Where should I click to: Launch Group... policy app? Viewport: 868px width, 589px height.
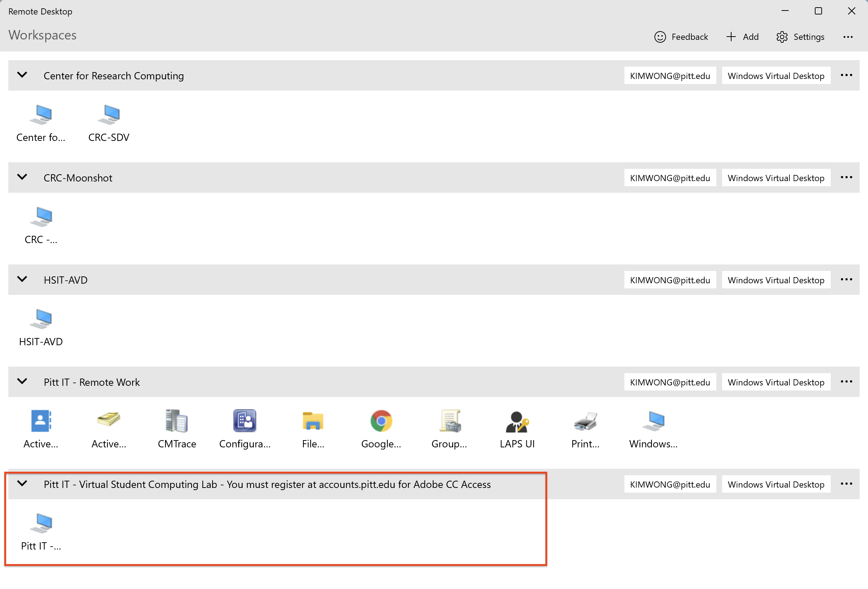(x=449, y=430)
